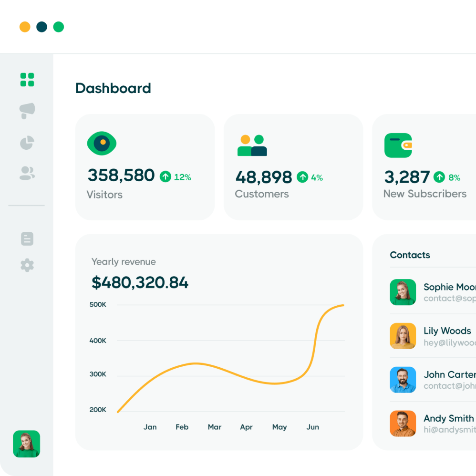Image resolution: width=476 pixels, height=476 pixels.
Task: Click the Apr month label
Action: pyautogui.click(x=246, y=427)
